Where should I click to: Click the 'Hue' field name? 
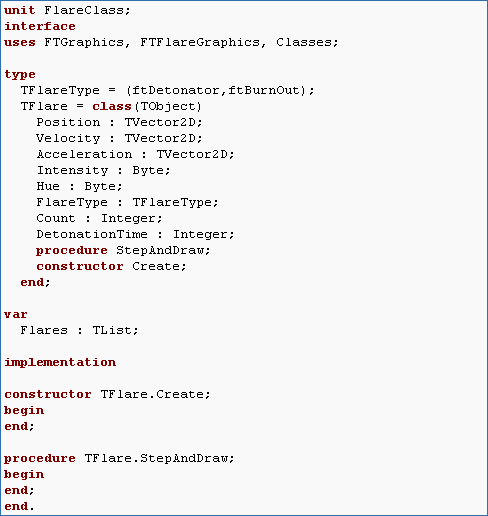coord(48,186)
